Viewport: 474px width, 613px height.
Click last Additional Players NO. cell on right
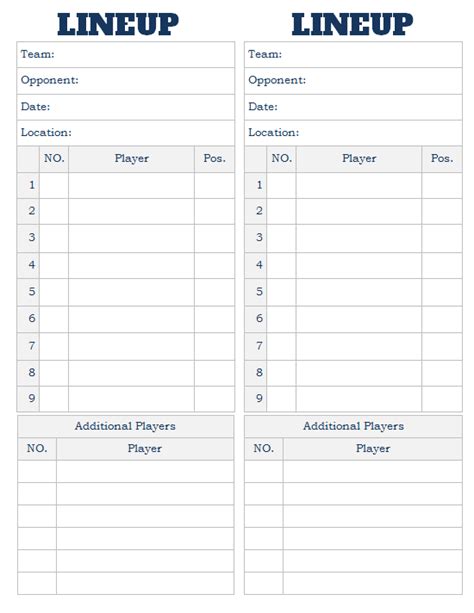coord(264,583)
